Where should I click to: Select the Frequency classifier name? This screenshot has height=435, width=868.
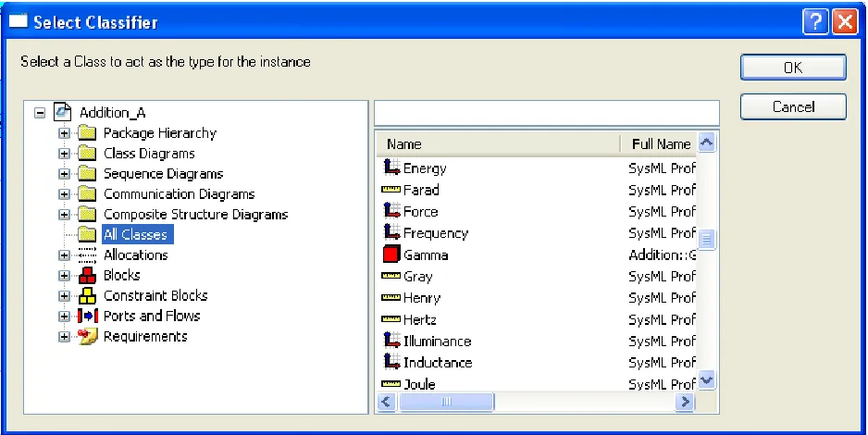436,233
